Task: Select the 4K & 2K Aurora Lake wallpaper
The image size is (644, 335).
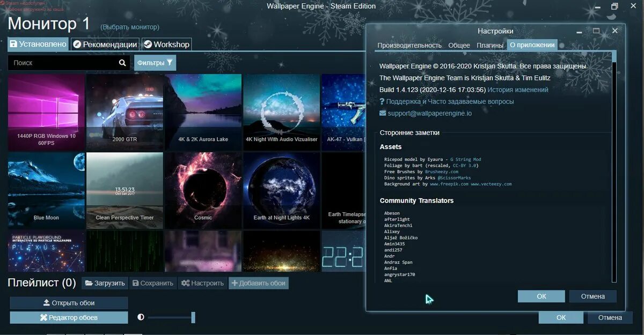Action: point(203,111)
